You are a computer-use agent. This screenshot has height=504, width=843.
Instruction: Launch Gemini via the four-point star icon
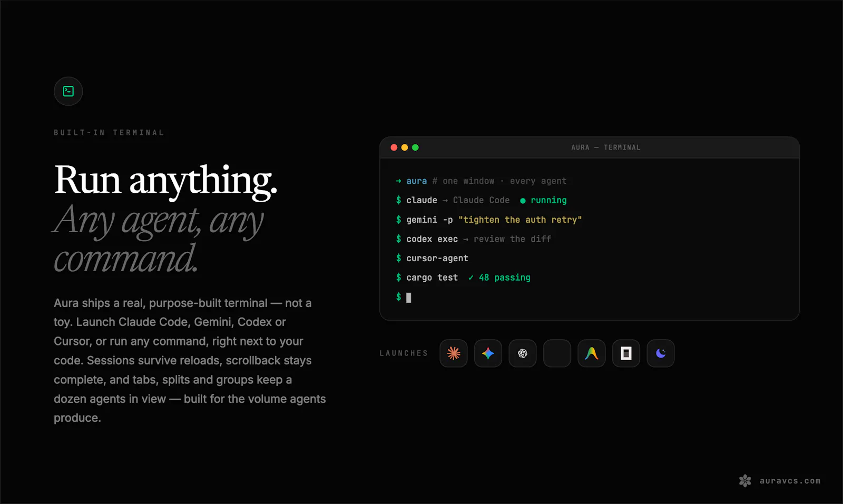(x=488, y=353)
